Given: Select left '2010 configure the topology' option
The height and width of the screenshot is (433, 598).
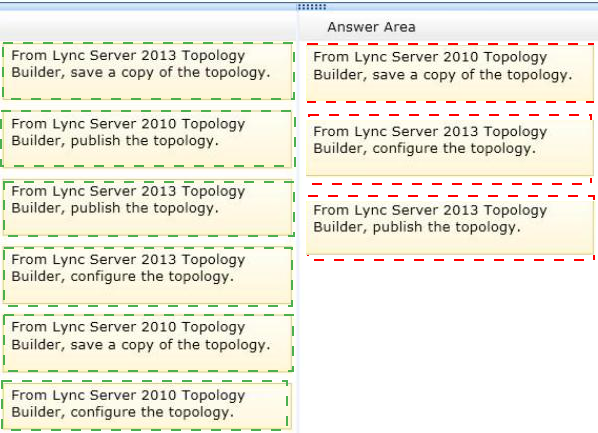Looking at the screenshot, I should pos(145,406).
